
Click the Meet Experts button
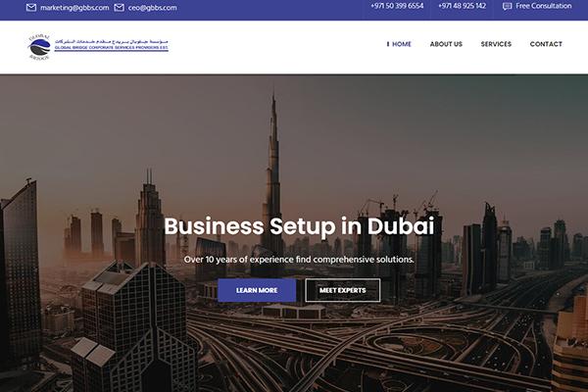pos(343,290)
